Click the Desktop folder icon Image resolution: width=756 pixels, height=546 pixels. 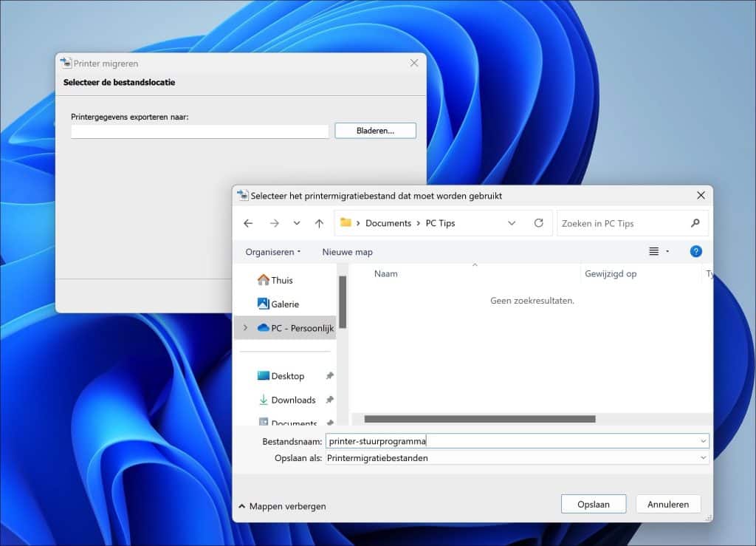pyautogui.click(x=264, y=375)
